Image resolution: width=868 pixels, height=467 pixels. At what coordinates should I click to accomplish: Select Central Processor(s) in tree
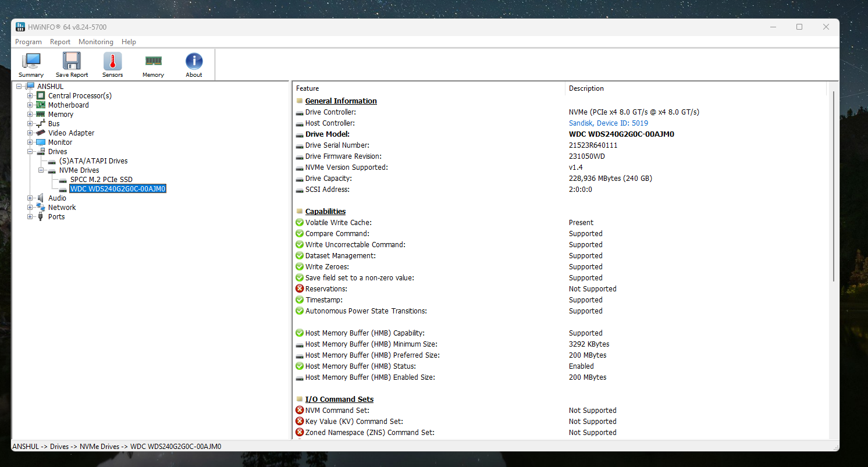pos(80,96)
